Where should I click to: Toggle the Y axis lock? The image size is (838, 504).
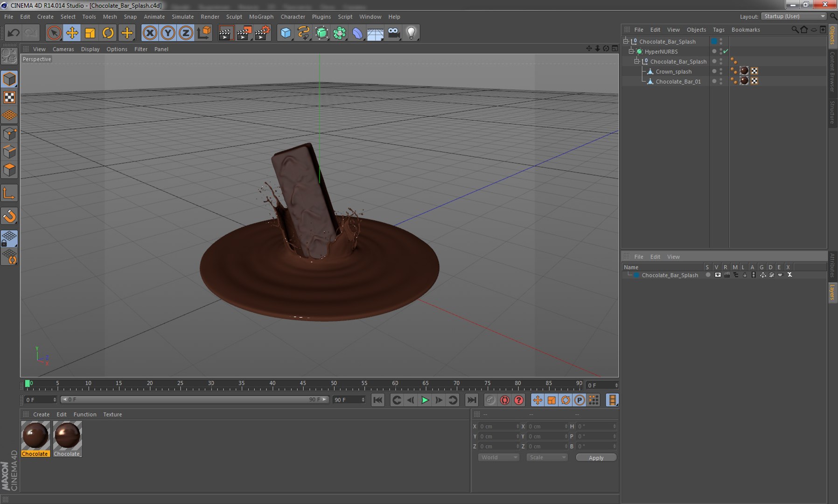(x=168, y=33)
